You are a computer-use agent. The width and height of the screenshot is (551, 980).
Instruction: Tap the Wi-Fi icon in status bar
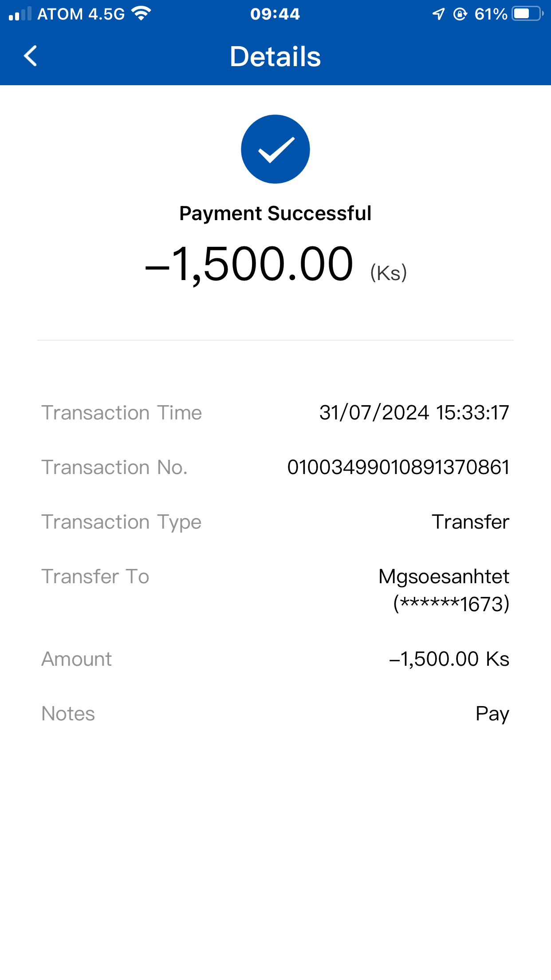coord(142,14)
